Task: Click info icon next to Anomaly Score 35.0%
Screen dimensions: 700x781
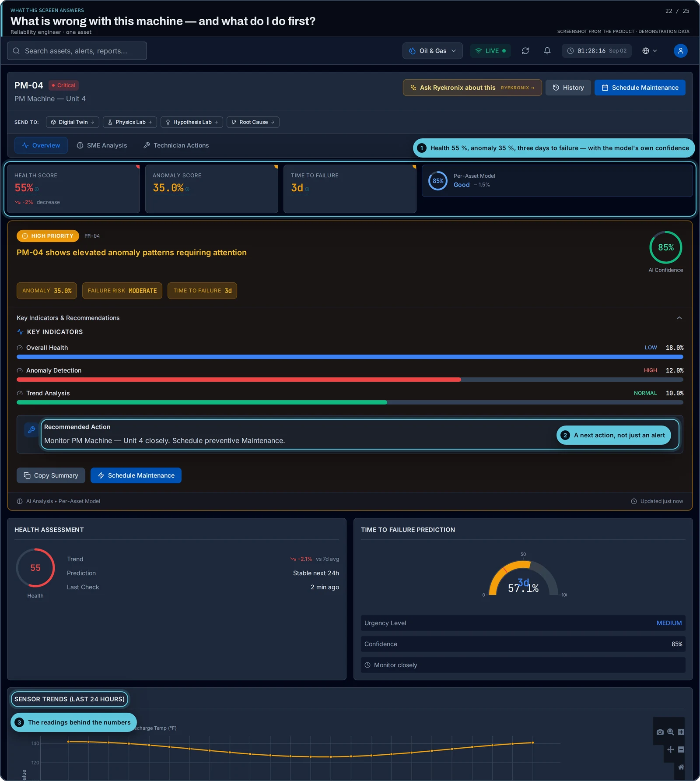Action: pyautogui.click(x=187, y=189)
